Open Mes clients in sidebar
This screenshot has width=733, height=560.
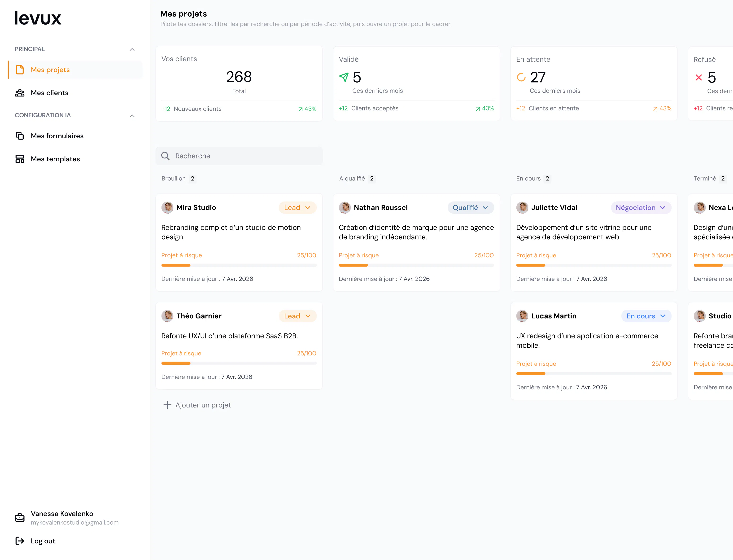click(75, 93)
